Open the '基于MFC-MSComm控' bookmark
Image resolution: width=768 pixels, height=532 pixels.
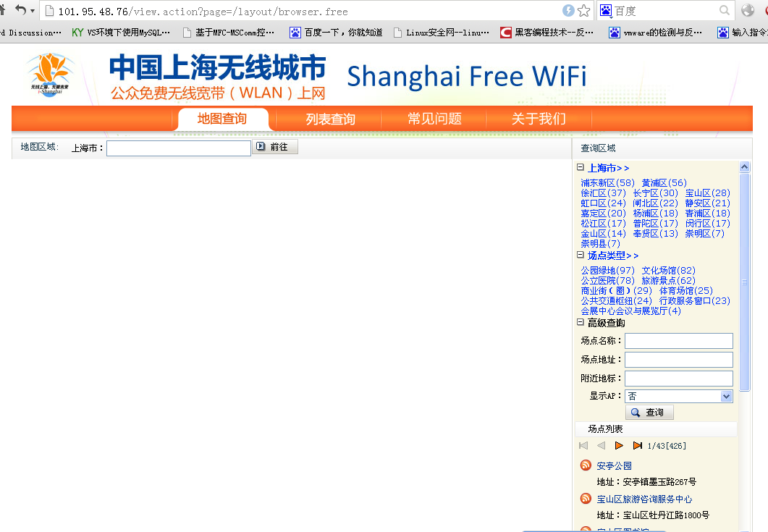(228, 33)
